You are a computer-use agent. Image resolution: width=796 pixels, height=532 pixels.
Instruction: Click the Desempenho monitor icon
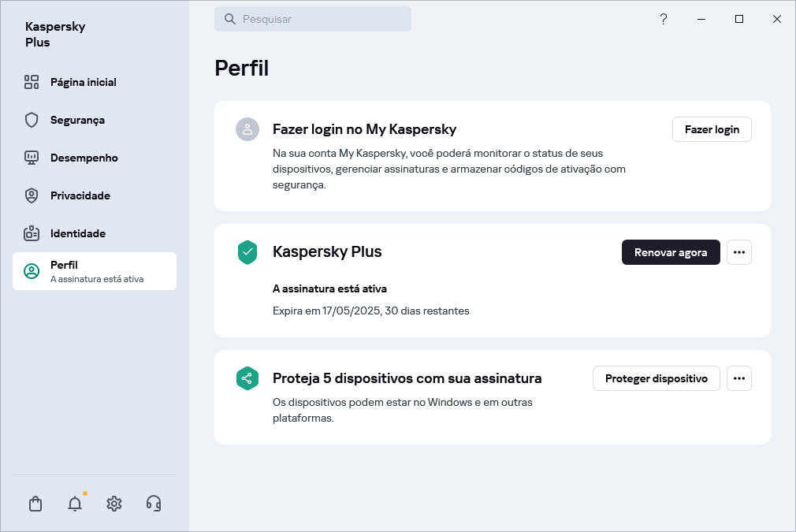pos(32,158)
